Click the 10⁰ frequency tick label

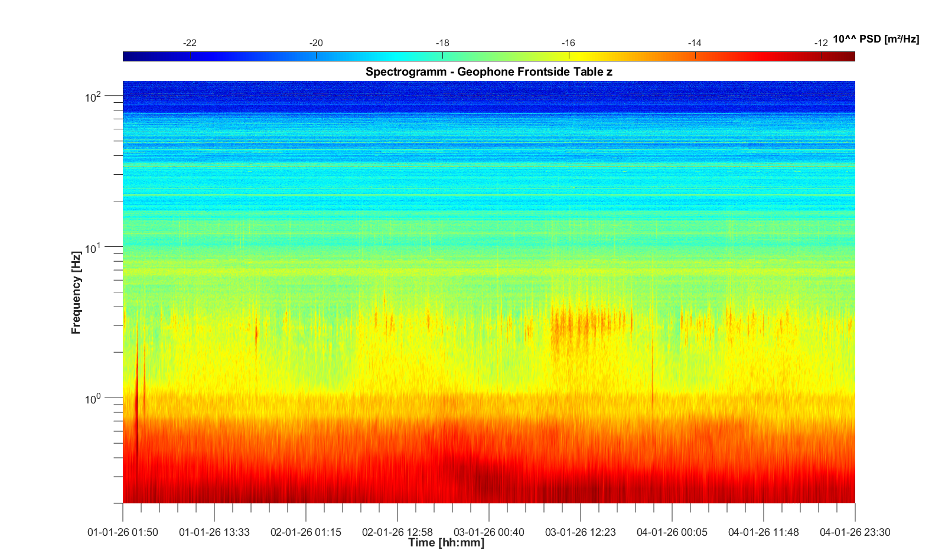(x=94, y=399)
